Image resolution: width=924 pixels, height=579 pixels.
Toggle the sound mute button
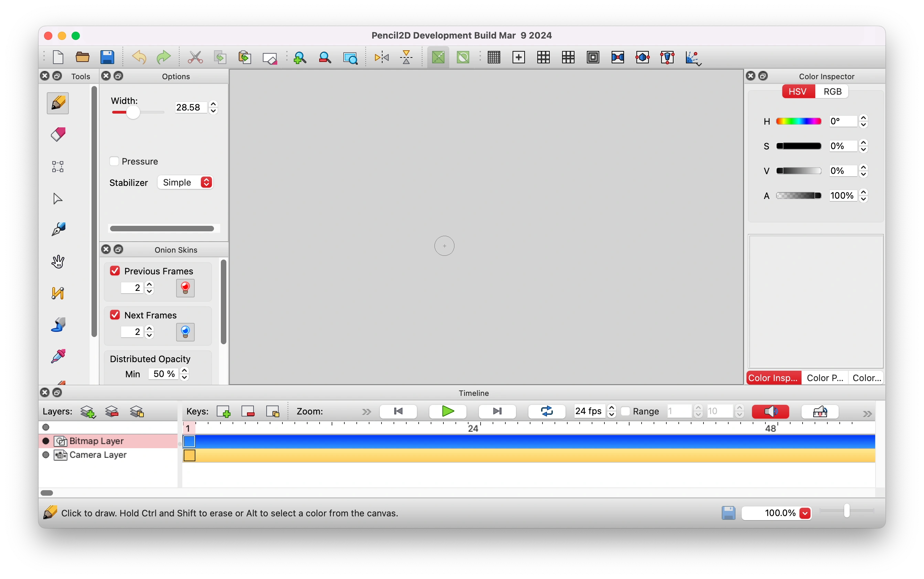pos(770,411)
